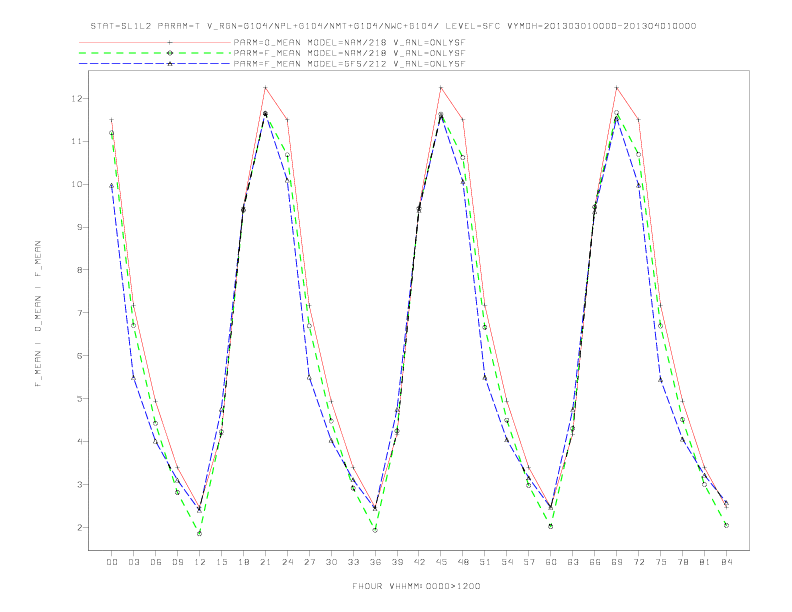Click x-axis forecast hour label 09
792x612 pixels.
pyautogui.click(x=177, y=562)
